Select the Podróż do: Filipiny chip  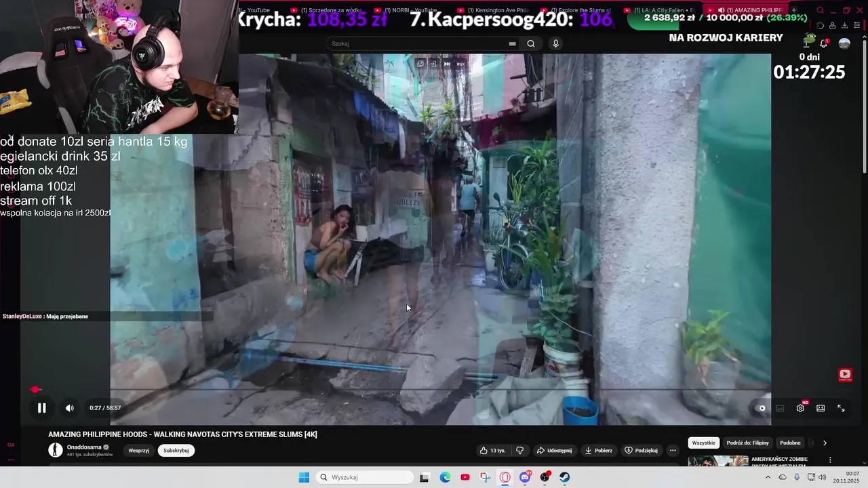click(x=748, y=443)
